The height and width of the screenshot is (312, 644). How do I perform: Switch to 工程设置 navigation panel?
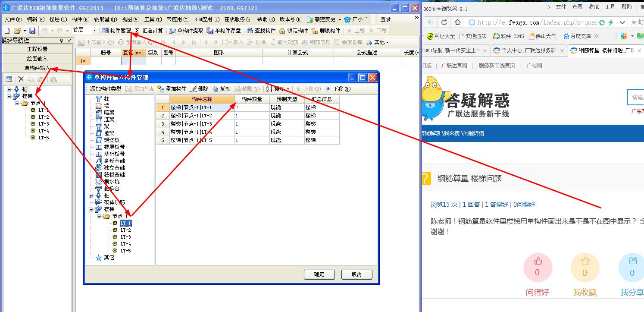[x=37, y=49]
